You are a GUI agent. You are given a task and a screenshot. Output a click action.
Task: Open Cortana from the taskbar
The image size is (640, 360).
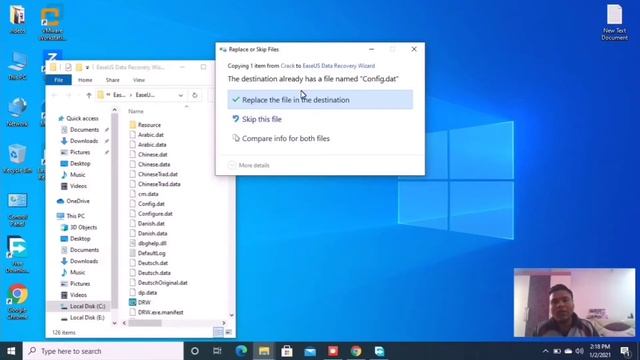(195, 351)
